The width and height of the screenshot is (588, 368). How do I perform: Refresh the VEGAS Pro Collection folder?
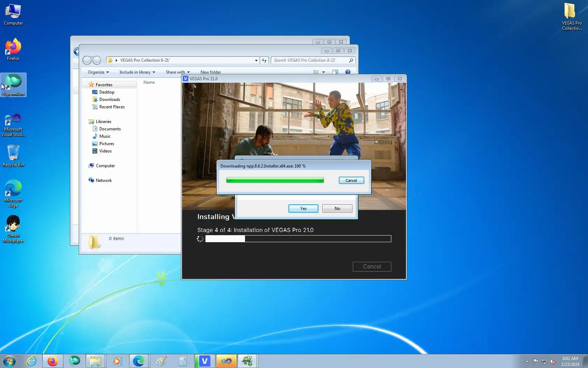pos(264,60)
